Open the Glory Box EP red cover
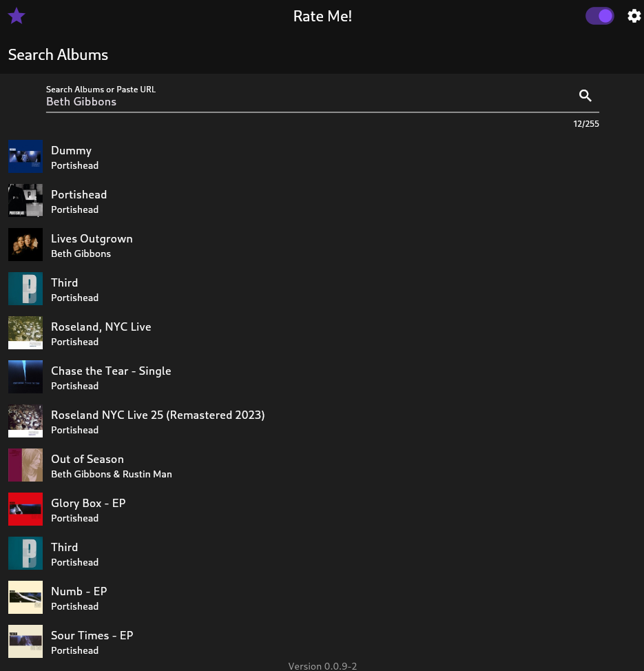Image resolution: width=644 pixels, height=671 pixels. pos(25,509)
